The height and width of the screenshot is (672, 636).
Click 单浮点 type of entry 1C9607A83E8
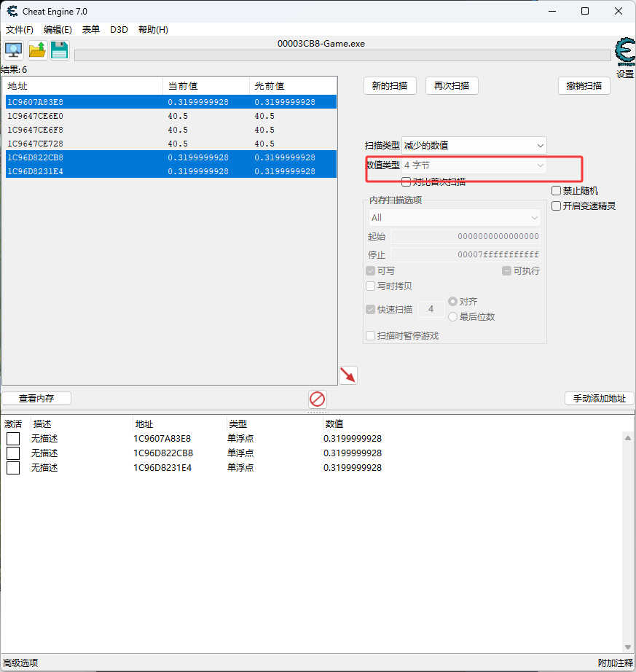tap(240, 439)
